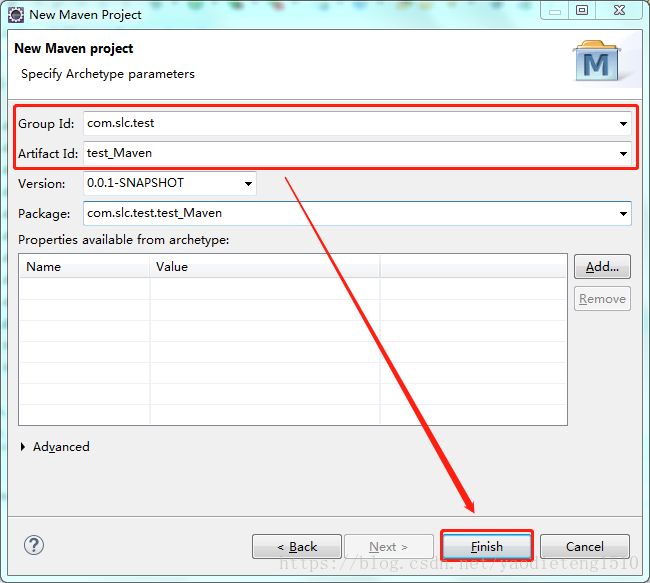Click the Name column header

pos(85,267)
